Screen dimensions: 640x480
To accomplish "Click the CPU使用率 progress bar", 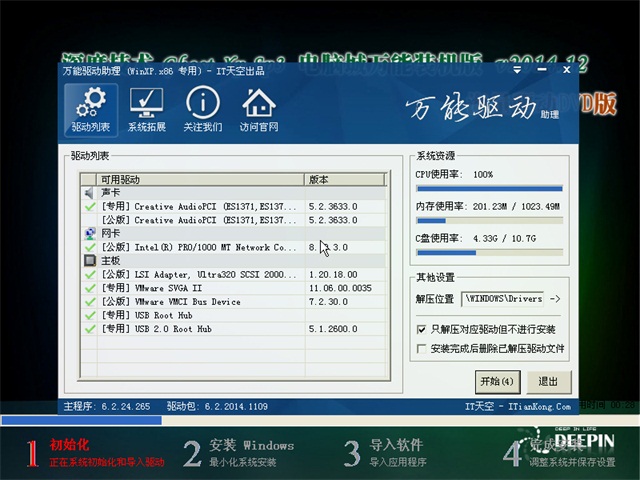I will pos(489,188).
